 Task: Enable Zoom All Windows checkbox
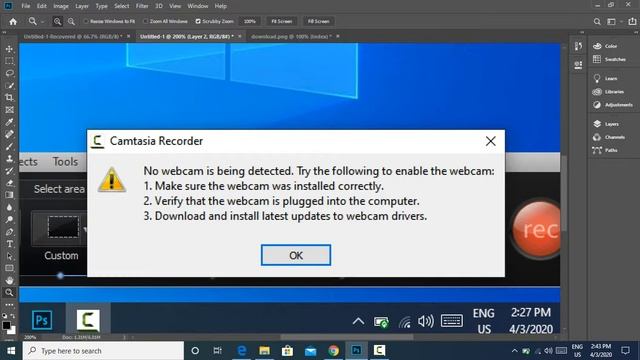pos(146,21)
